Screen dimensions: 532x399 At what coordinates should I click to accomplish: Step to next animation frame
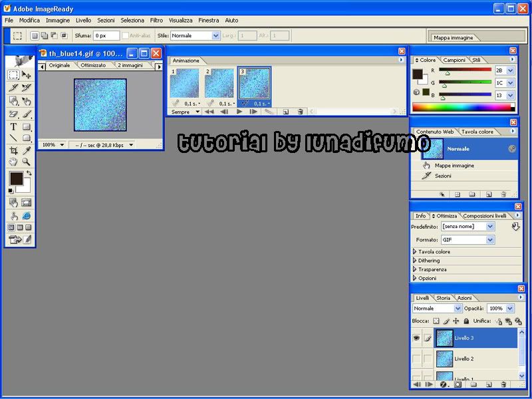tap(253, 111)
